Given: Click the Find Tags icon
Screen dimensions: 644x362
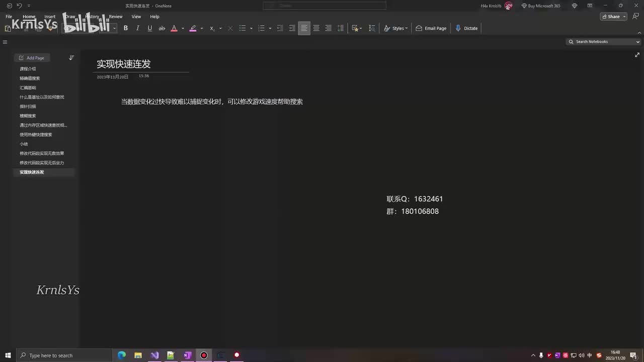Looking at the screenshot, I should [x=372, y=28].
